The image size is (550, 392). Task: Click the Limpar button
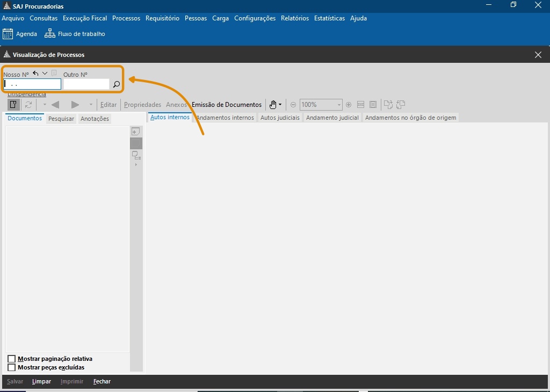tap(41, 381)
